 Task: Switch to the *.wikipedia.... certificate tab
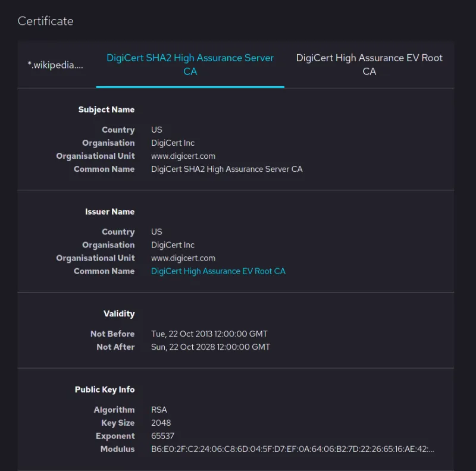(55, 65)
